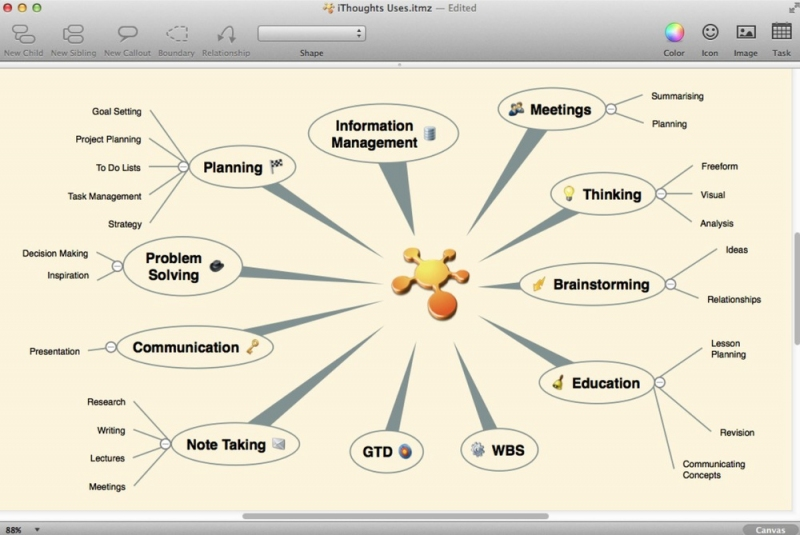Select the Education topic node
The width and height of the screenshot is (800, 535).
point(596,383)
